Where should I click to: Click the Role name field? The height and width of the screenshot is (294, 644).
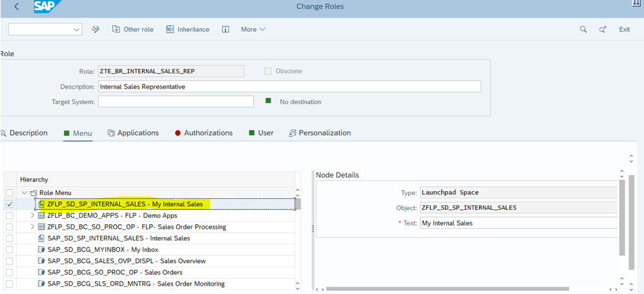coord(171,71)
